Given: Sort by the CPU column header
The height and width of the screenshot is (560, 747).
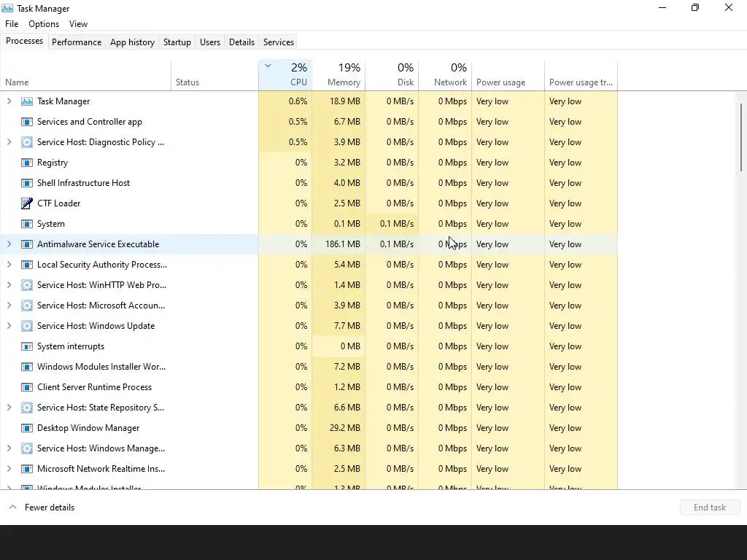Looking at the screenshot, I should (285, 75).
